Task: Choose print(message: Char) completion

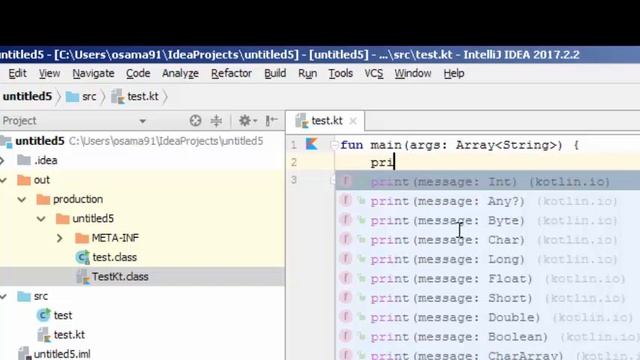Action: click(x=488, y=240)
